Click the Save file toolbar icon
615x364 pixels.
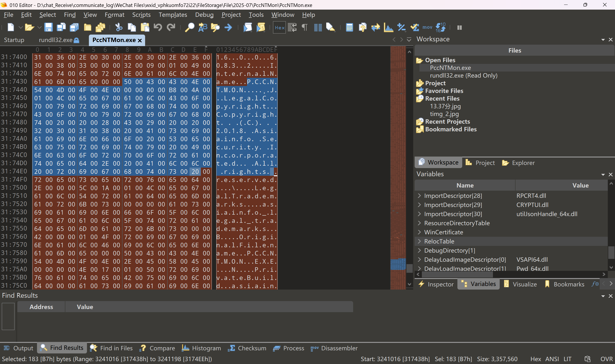[x=48, y=27]
